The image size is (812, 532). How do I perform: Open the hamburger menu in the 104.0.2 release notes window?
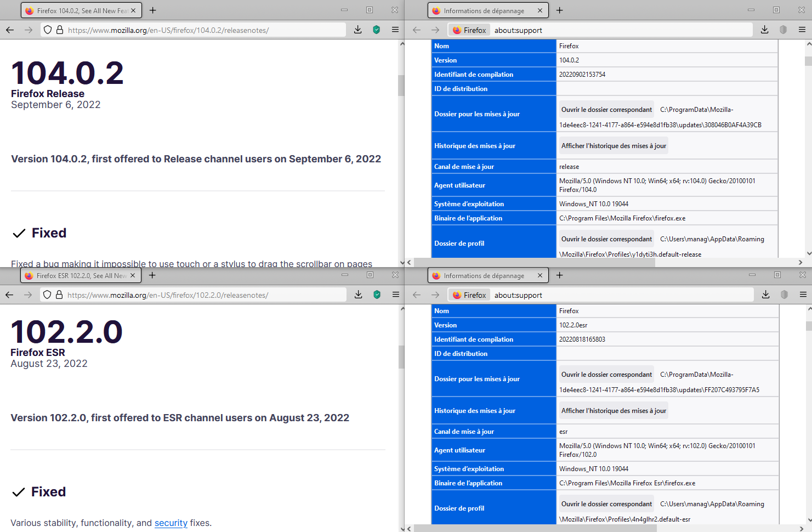[395, 30]
